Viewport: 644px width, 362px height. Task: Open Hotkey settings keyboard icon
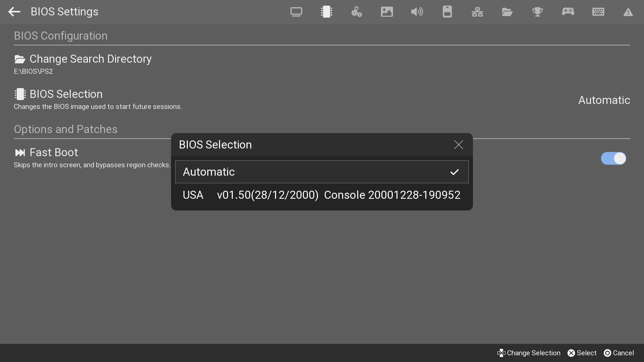pyautogui.click(x=598, y=12)
